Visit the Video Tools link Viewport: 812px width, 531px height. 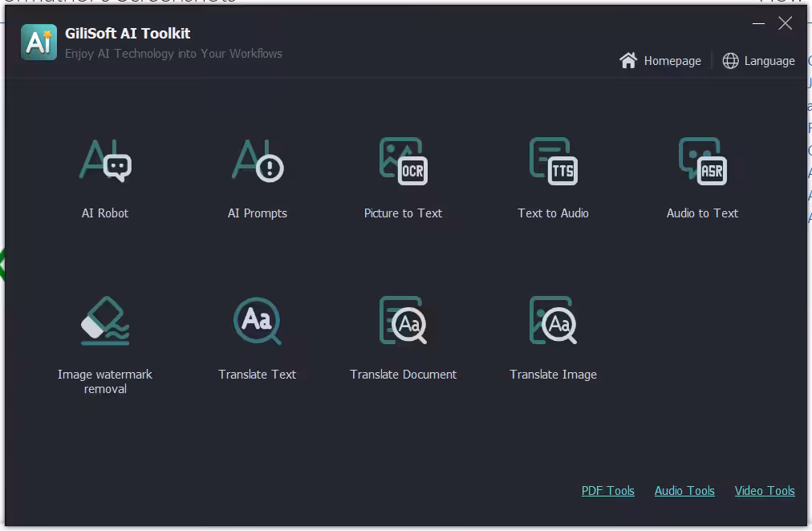765,491
